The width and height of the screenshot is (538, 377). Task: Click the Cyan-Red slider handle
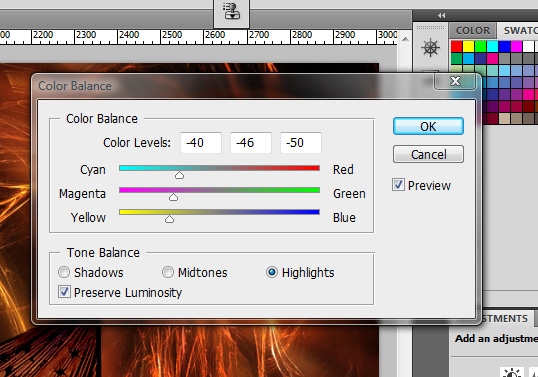179,175
